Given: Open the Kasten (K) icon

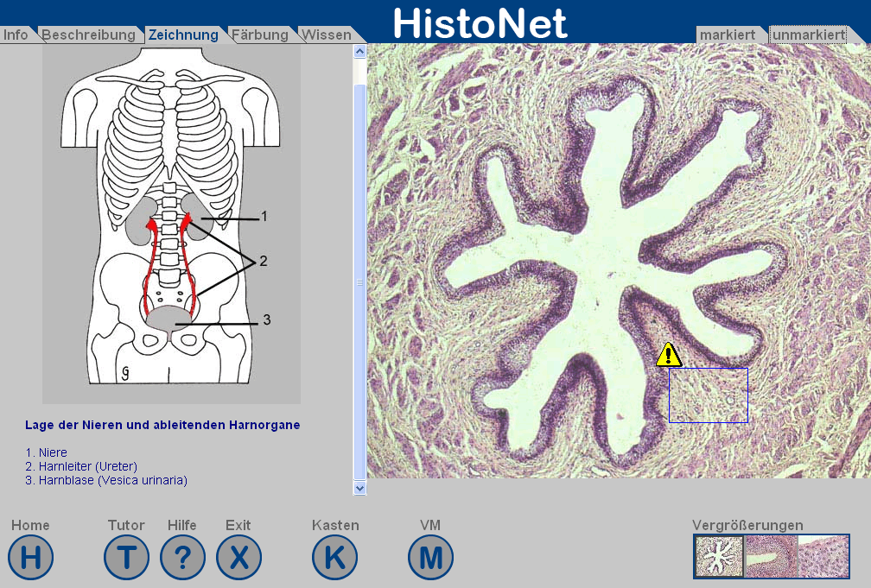Looking at the screenshot, I should click(334, 557).
